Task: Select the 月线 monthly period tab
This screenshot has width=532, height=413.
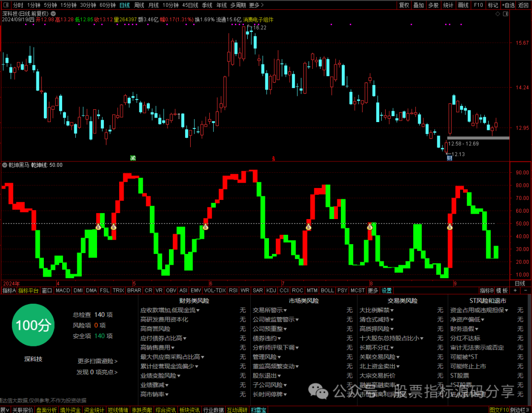Action: 153,5
